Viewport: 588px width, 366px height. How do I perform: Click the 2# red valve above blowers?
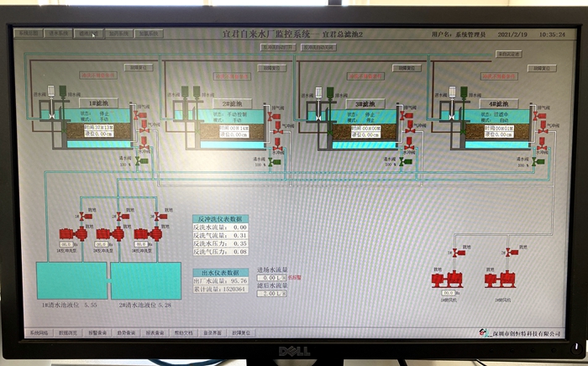coord(512,254)
